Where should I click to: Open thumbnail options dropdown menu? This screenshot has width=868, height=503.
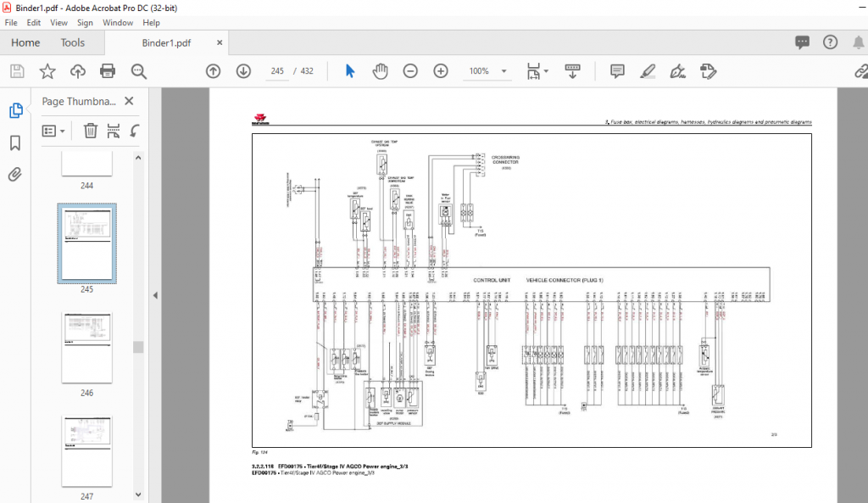click(x=53, y=131)
